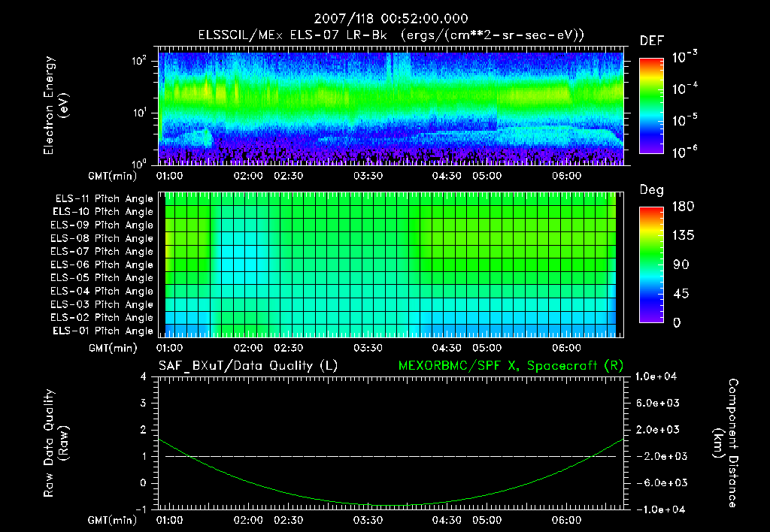The height and width of the screenshot is (532, 770).
Task: Click the ELS-07 Pitch Angle row label
Action: (x=102, y=251)
